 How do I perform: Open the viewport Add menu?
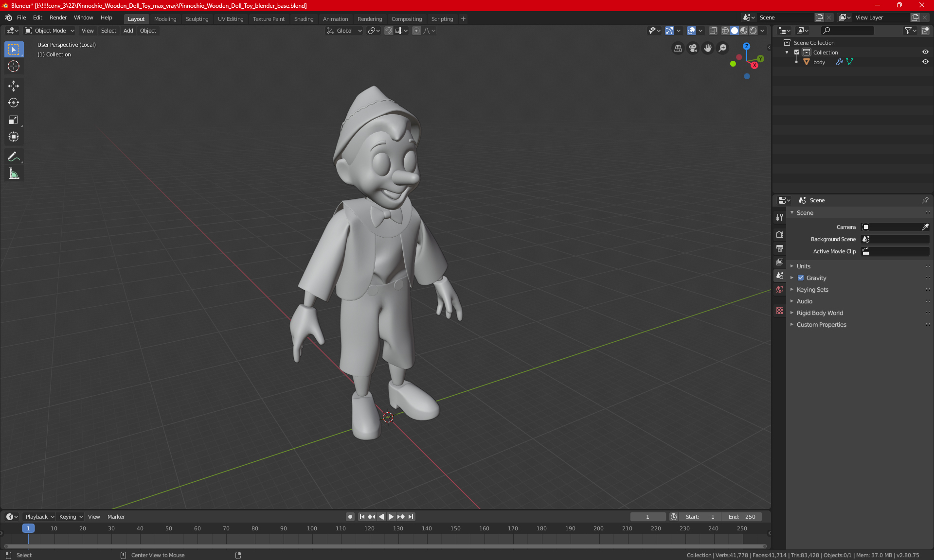click(128, 31)
